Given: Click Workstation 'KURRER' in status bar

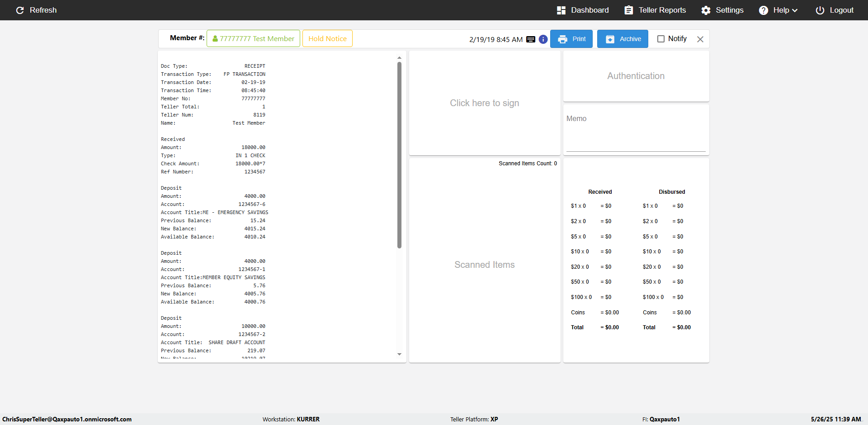Looking at the screenshot, I should coord(308,419).
